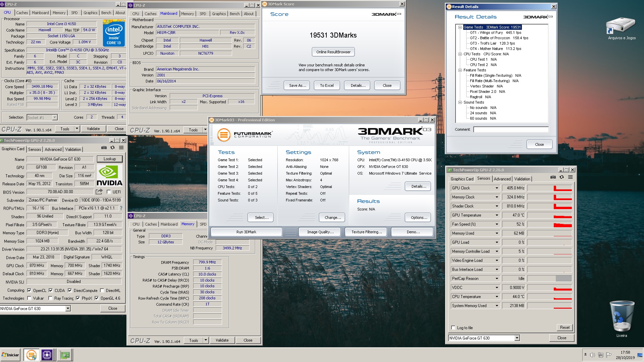Toggle the UEFI checkbox

pyautogui.click(x=109, y=192)
